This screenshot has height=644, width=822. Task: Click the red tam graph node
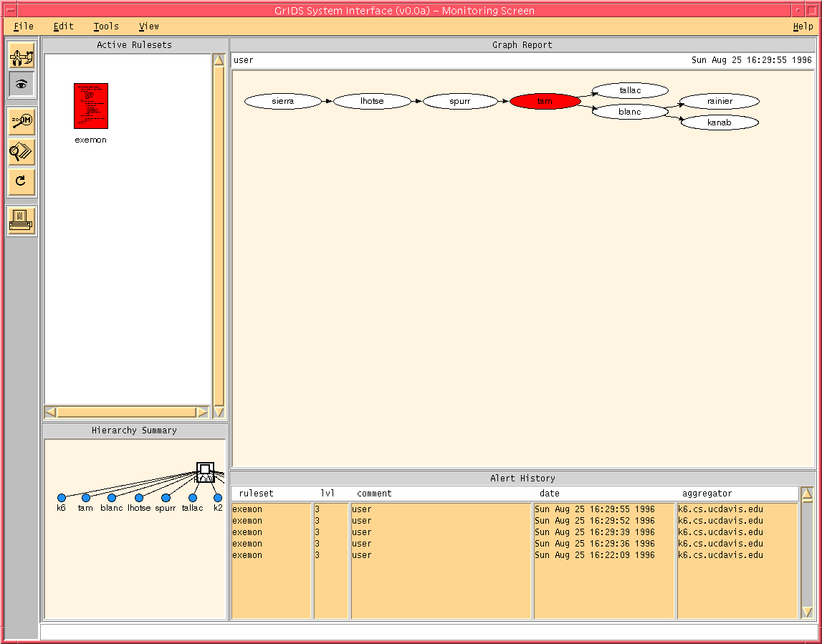point(545,102)
